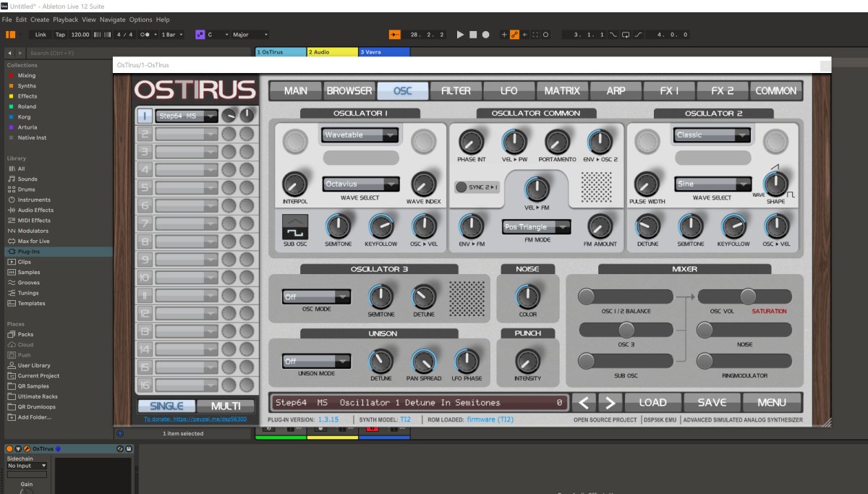868x494 pixels.
Task: Select the Mixing collection
Action: 27,75
